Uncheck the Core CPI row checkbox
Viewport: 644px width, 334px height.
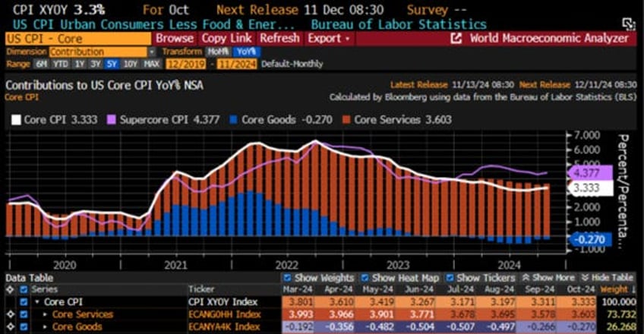point(24,302)
